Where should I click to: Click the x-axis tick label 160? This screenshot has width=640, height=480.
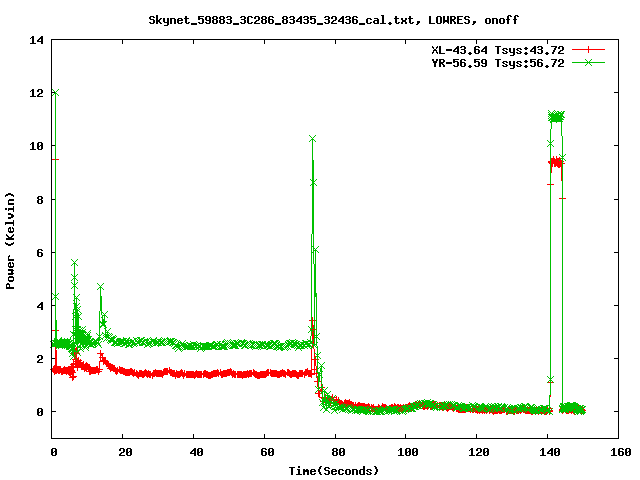pos(621,452)
